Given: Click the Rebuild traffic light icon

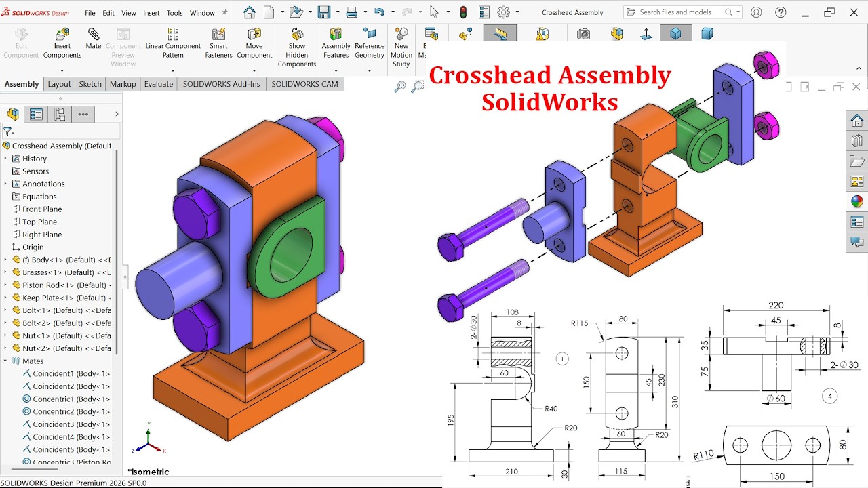Looking at the screenshot, I should coord(464,12).
